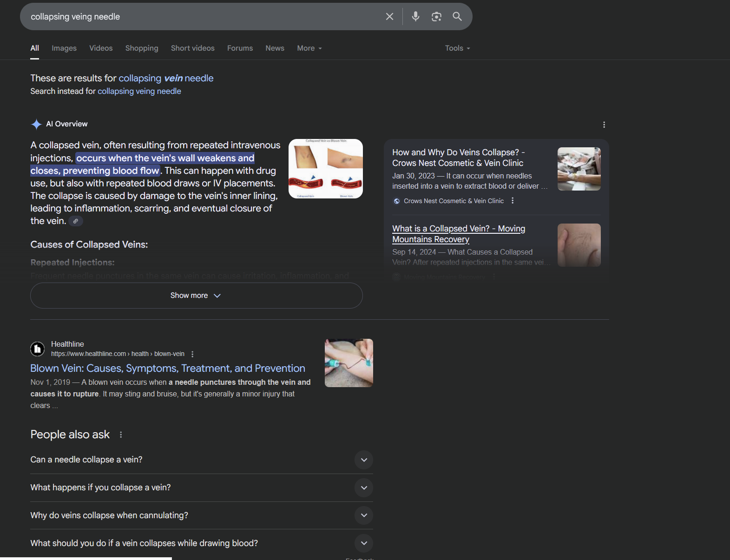This screenshot has width=730, height=560.
Task: Click the search query input field
Action: point(204,17)
